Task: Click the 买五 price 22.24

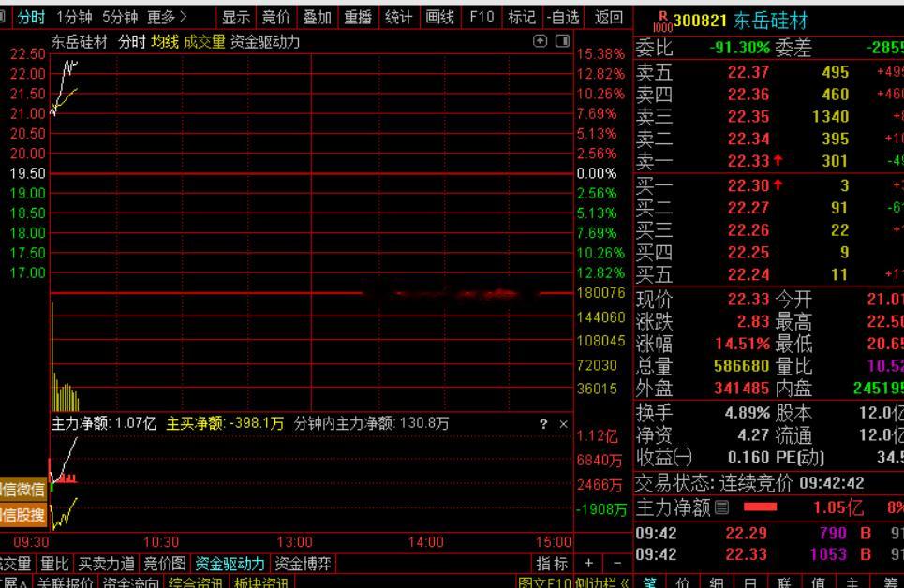Action: pos(748,274)
